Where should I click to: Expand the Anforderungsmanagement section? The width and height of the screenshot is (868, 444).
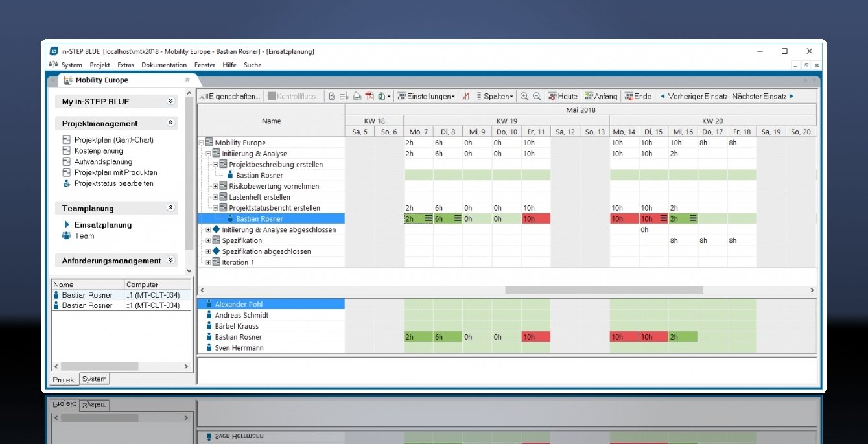pos(171,261)
